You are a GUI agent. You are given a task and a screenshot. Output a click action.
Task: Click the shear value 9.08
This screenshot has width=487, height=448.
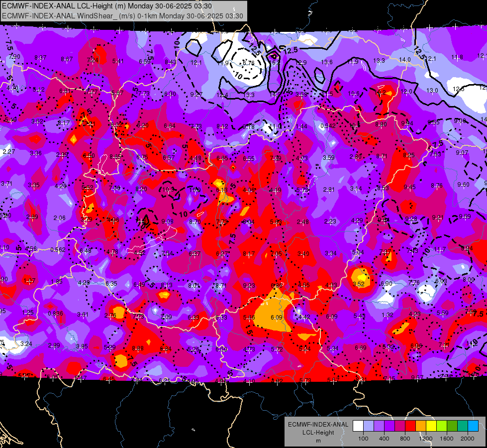coord(168,222)
